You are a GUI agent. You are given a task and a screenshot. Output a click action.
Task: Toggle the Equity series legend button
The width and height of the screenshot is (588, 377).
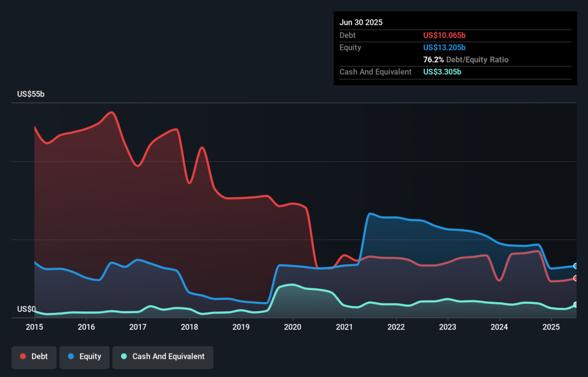point(83,356)
